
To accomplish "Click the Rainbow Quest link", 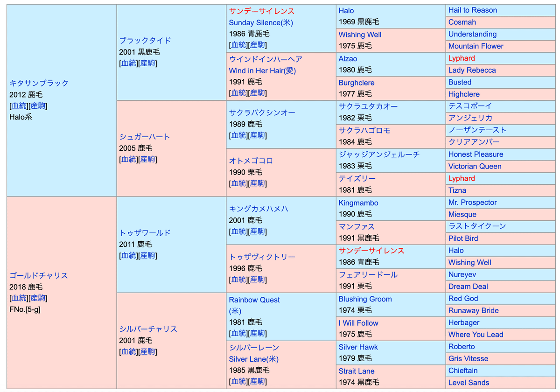I will click(254, 300).
